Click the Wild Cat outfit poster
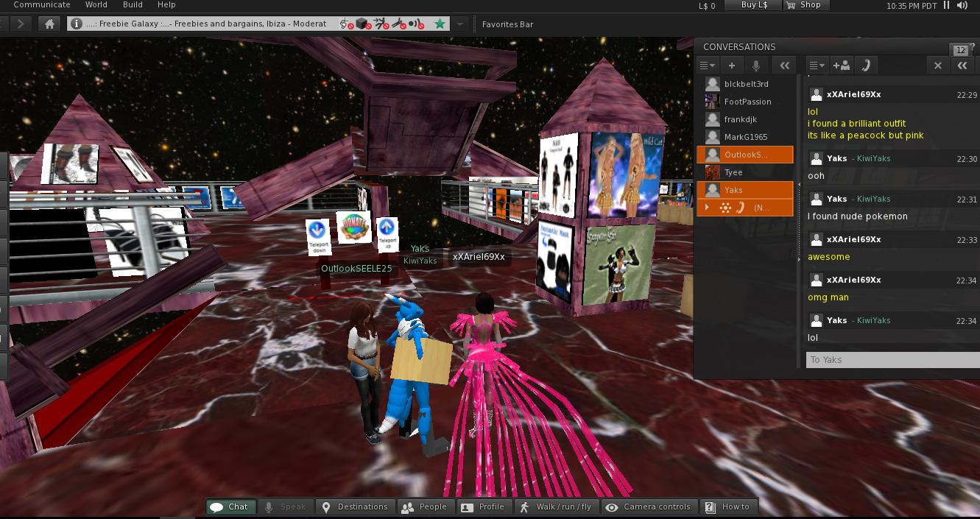The height and width of the screenshot is (519, 980). pos(624,174)
